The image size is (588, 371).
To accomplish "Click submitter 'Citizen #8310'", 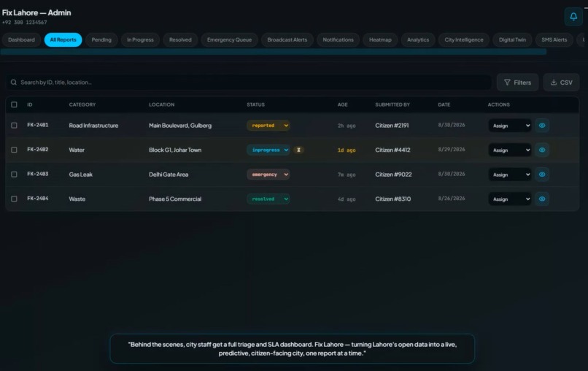I will click(393, 199).
